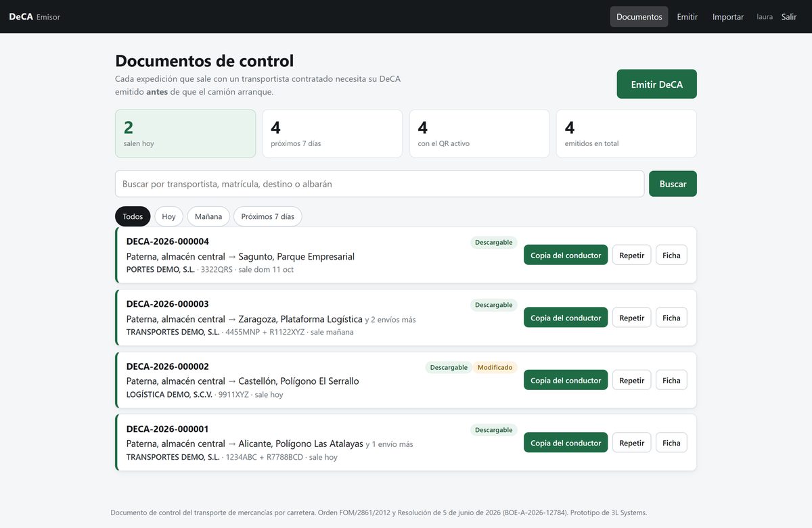Open Ficha for DECA-2026-000002
The image size is (812, 528).
[671, 380]
